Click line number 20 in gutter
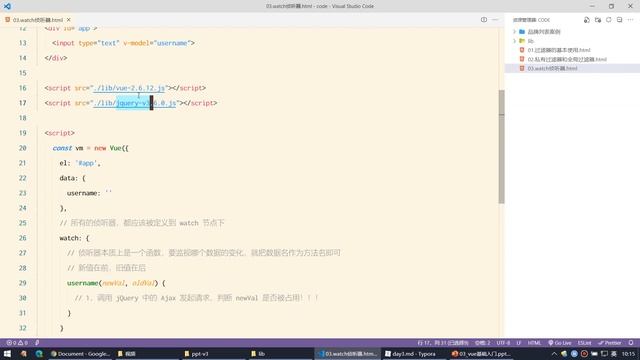640x360 pixels. point(22,148)
